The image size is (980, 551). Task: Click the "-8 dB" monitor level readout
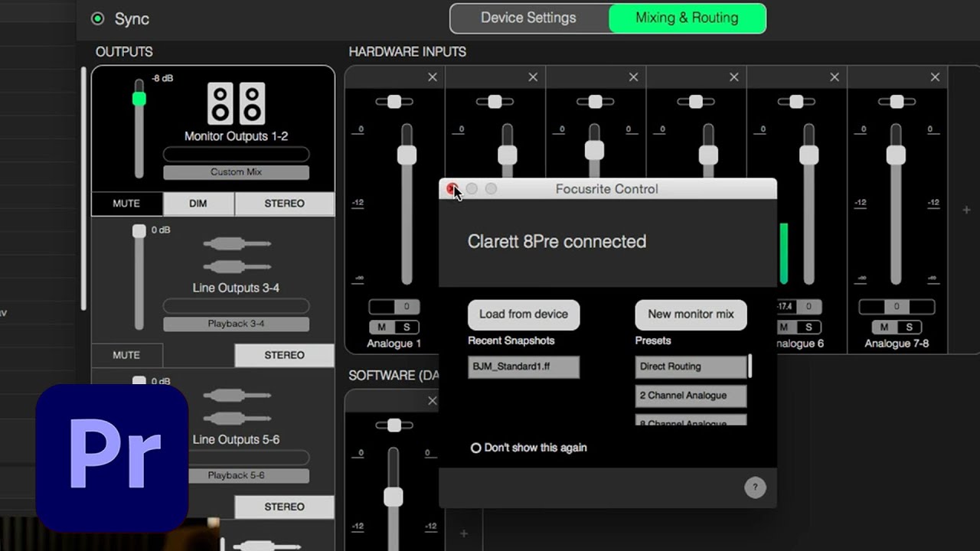pyautogui.click(x=162, y=78)
